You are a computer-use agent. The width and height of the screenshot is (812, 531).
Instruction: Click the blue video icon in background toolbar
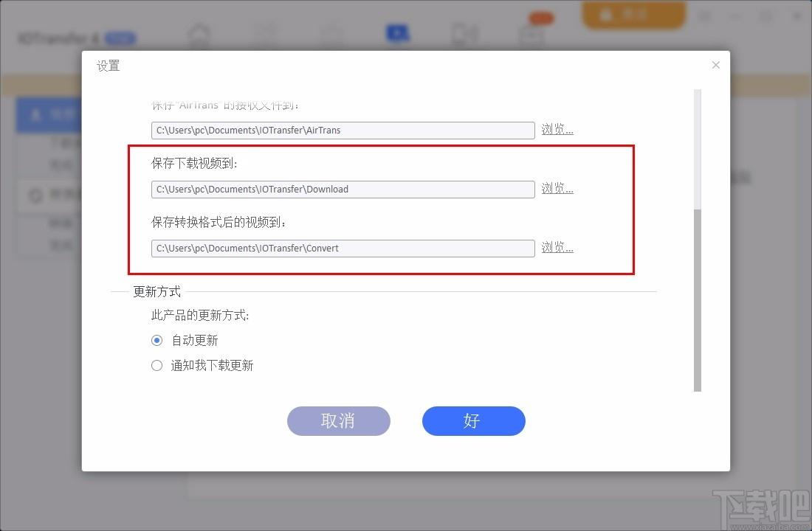pyautogui.click(x=398, y=34)
